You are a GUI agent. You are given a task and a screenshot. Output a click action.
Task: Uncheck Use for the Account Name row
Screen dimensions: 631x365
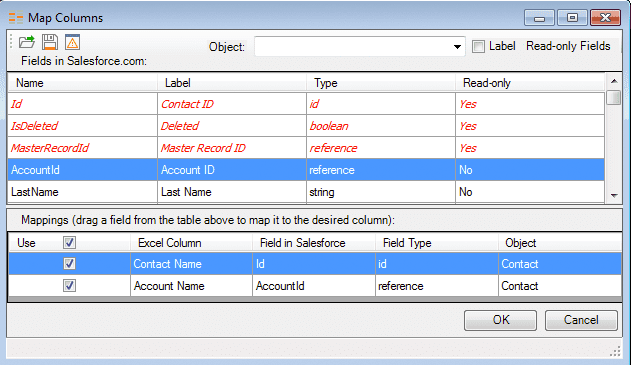coord(69,286)
